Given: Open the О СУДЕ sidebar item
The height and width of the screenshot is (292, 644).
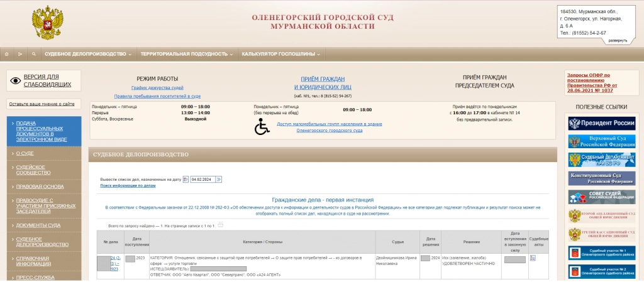Looking at the screenshot, I should click(x=44, y=153).
